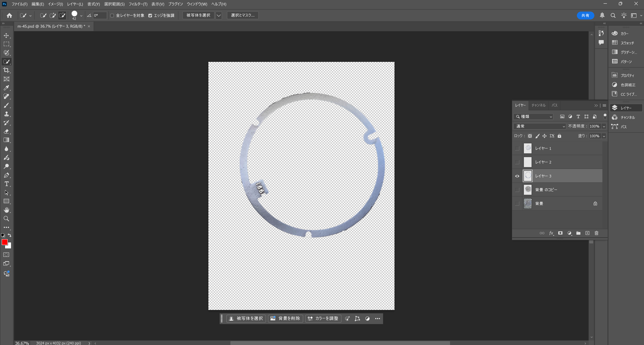Click 被写体を選択 in options bar
Image resolution: width=644 pixels, height=345 pixels.
click(198, 15)
